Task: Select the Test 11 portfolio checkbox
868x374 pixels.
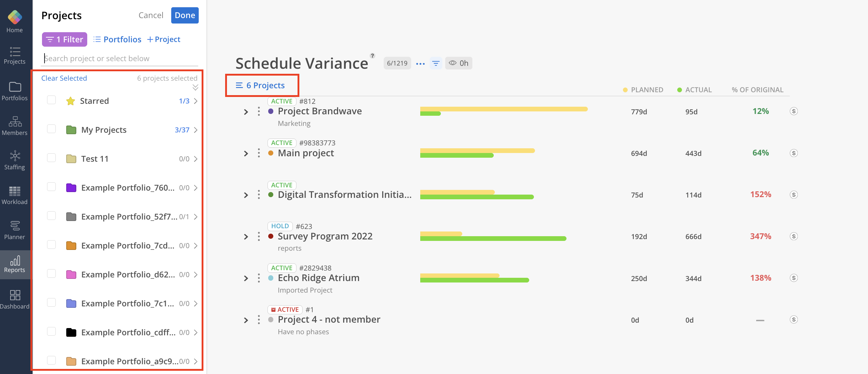Action: click(x=51, y=158)
